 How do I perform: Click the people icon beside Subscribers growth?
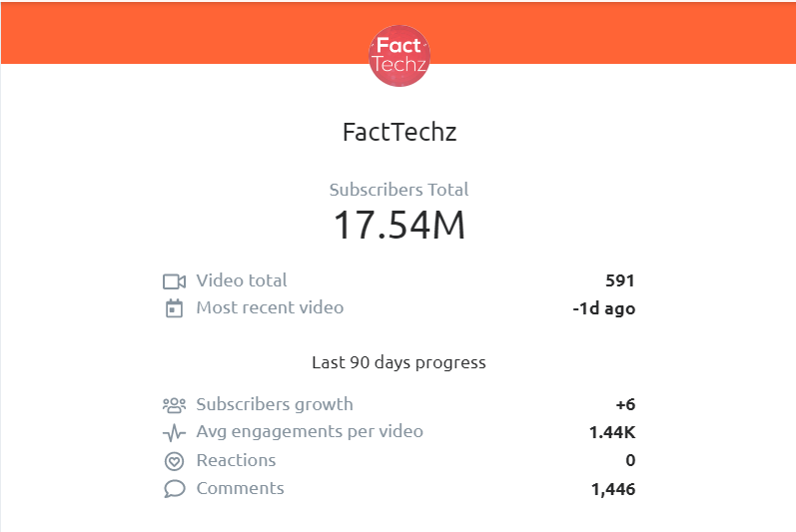pos(174,405)
